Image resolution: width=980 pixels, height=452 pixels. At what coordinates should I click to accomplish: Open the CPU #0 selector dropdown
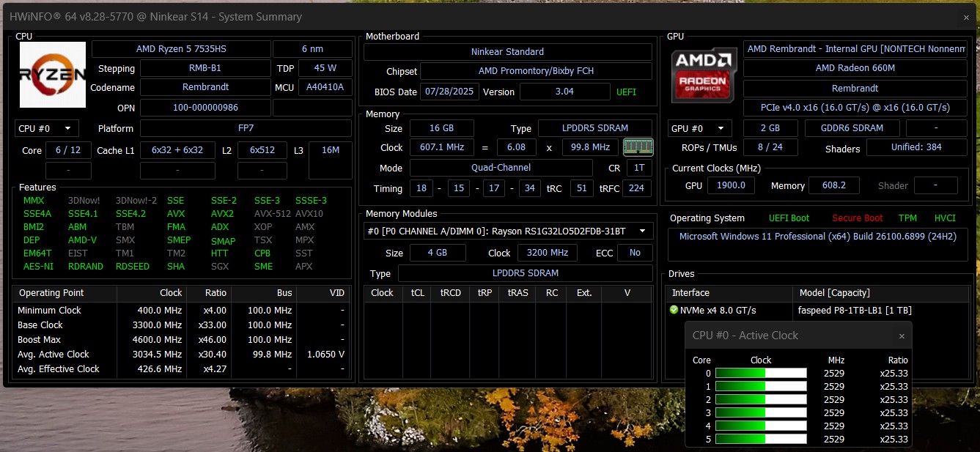click(x=47, y=128)
